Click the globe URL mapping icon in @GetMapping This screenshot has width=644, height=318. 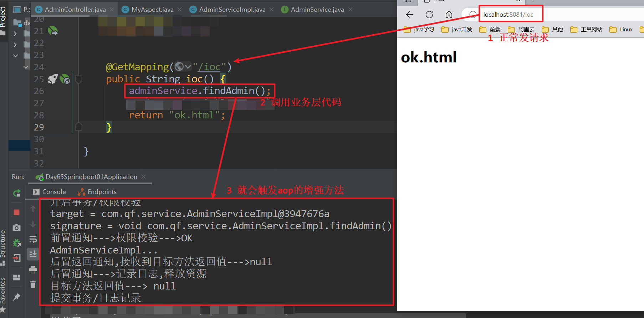coord(179,67)
